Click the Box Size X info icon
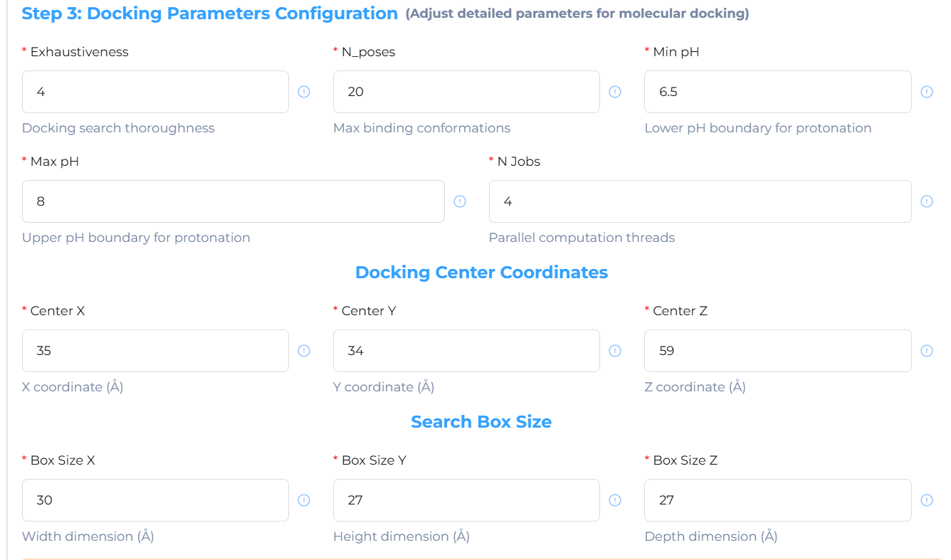The width and height of the screenshot is (951, 560). (x=304, y=500)
